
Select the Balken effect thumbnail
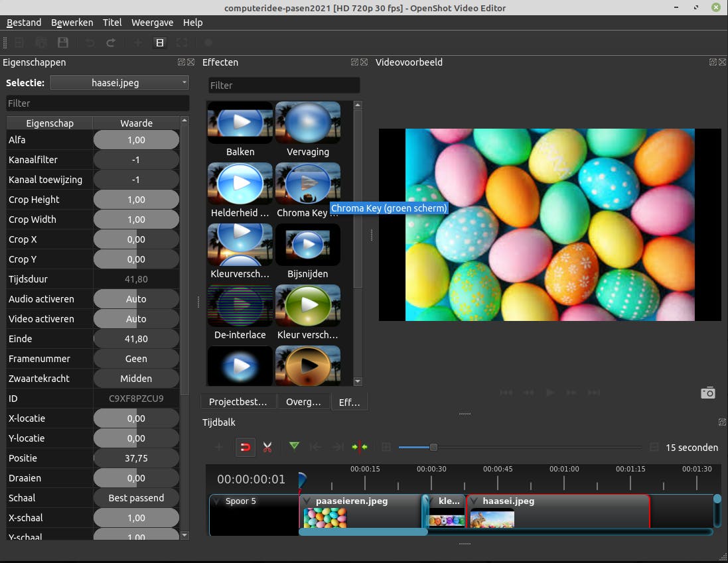240,123
